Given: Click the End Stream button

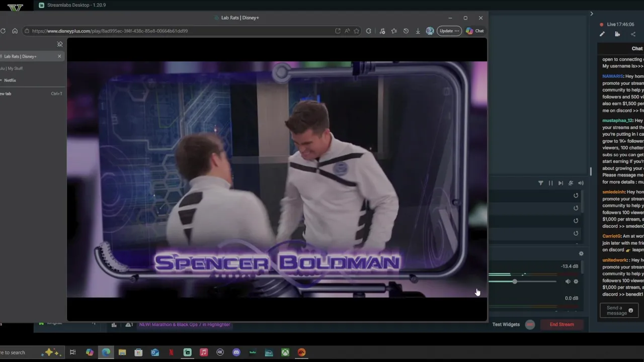Looking at the screenshot, I should 561,325.
